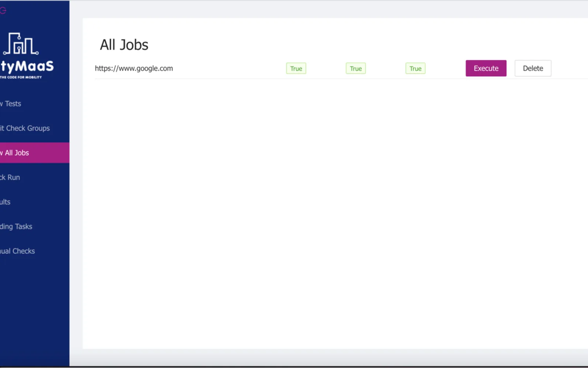Delete the https://www.google.com job
This screenshot has height=368, width=588.
(x=533, y=68)
